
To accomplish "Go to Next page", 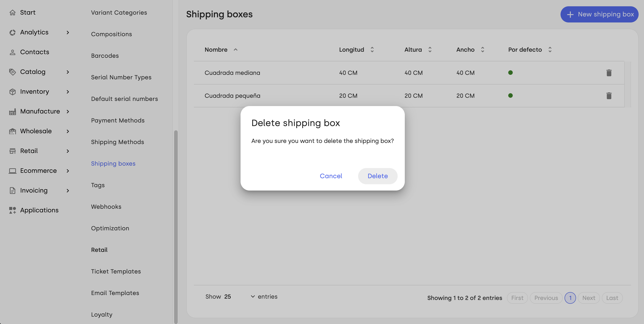I will (x=589, y=298).
